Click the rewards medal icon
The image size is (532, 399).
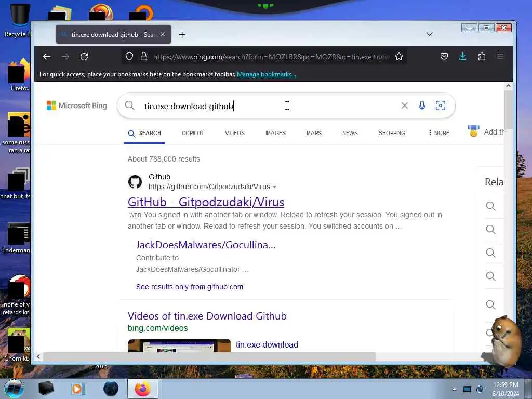point(474,131)
